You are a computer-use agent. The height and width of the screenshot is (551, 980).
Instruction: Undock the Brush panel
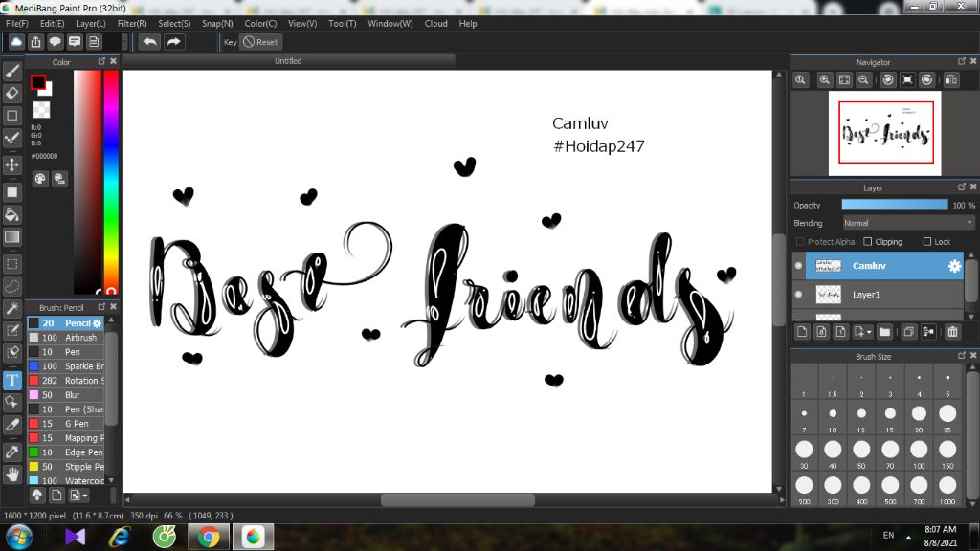(101, 307)
